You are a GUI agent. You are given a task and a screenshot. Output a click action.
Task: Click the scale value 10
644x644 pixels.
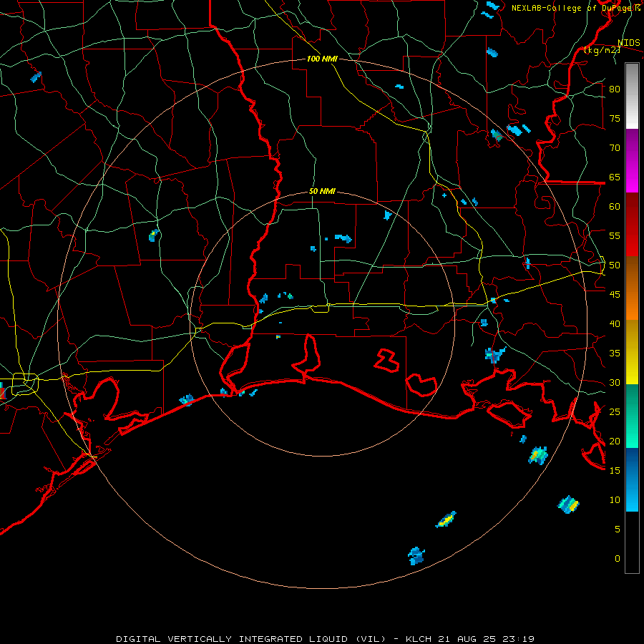615,500
